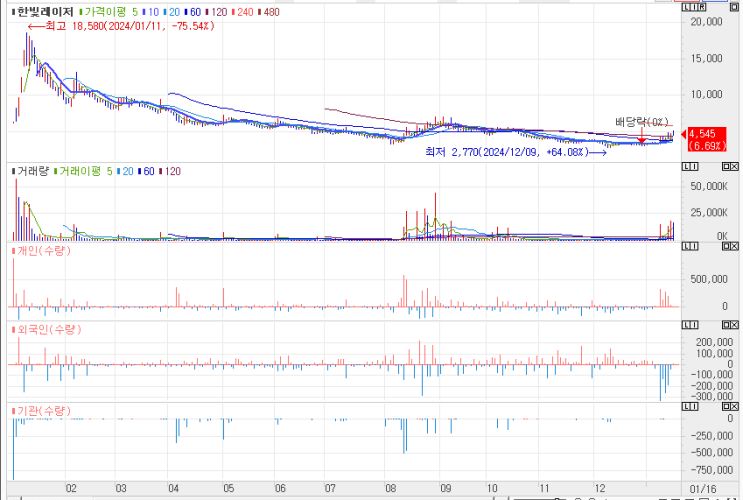Click the -750,000 axis value in 기관 panel

click(711, 470)
